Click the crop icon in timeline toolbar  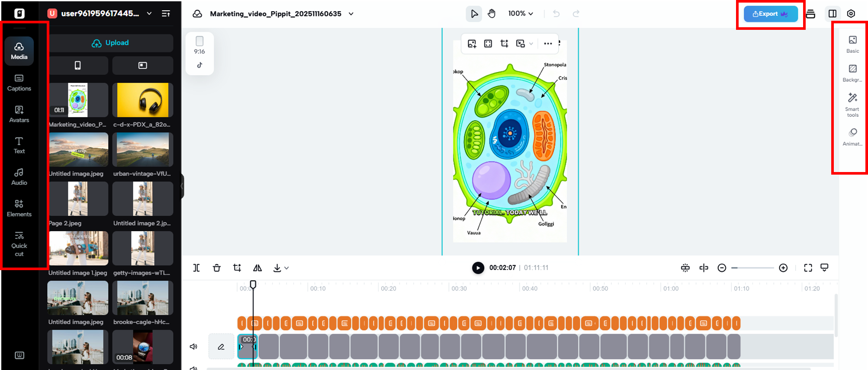[x=237, y=268]
